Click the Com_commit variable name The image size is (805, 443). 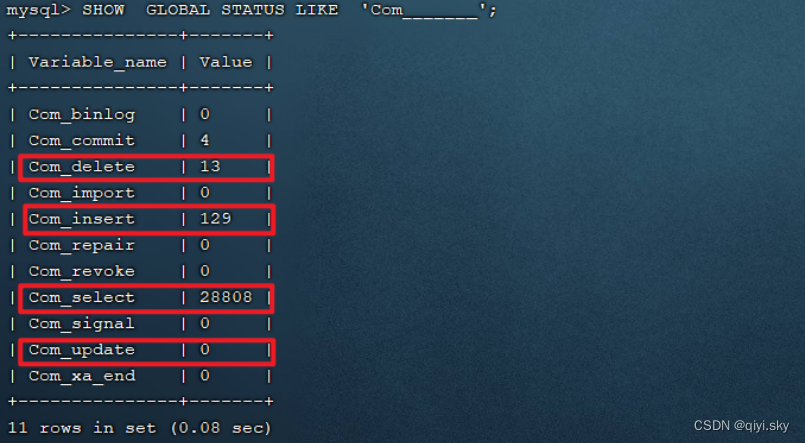(x=82, y=141)
